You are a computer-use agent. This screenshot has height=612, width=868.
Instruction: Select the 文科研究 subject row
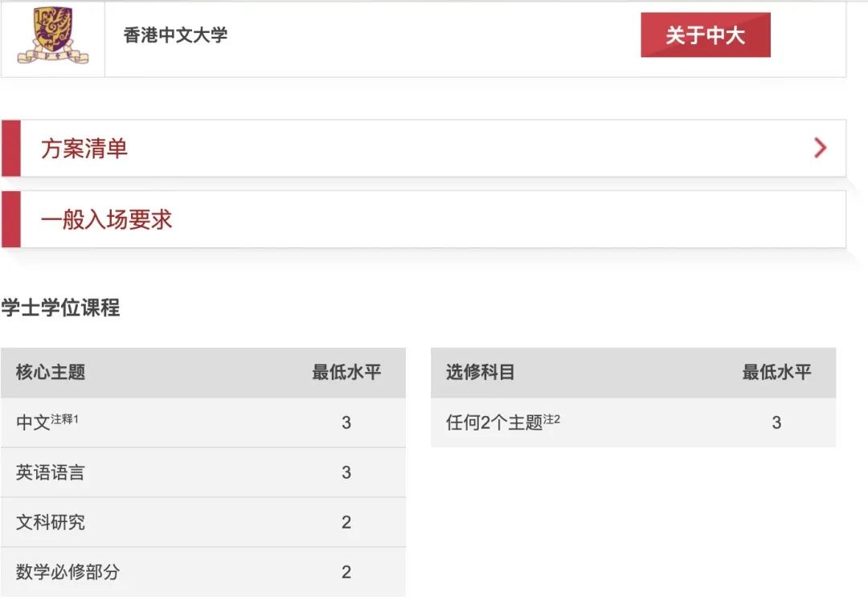click(x=203, y=522)
